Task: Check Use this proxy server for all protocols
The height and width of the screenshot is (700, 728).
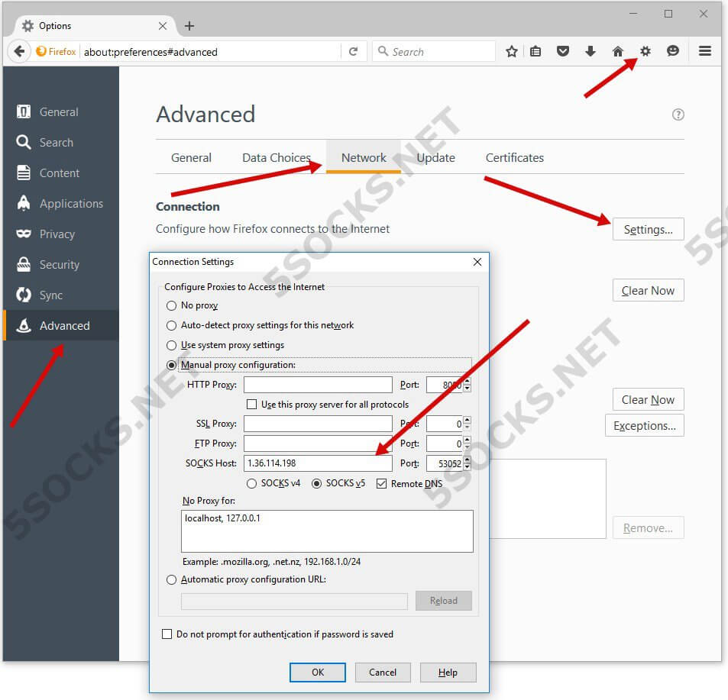Action: (x=251, y=405)
